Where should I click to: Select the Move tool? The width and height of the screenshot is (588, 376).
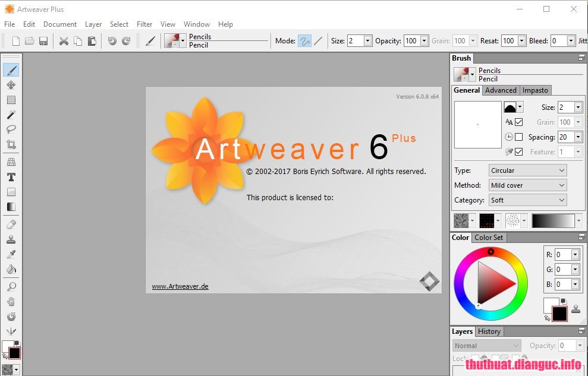pos(11,85)
